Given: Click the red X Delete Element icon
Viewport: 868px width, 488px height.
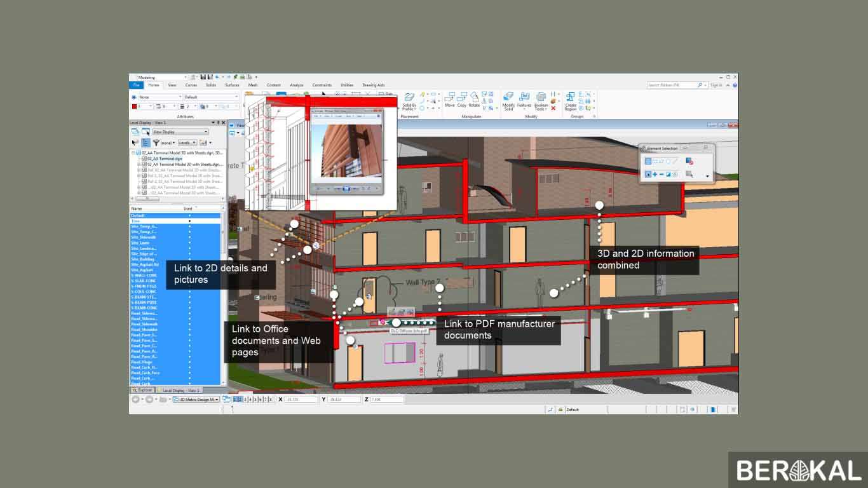Looking at the screenshot, I should point(553,109).
